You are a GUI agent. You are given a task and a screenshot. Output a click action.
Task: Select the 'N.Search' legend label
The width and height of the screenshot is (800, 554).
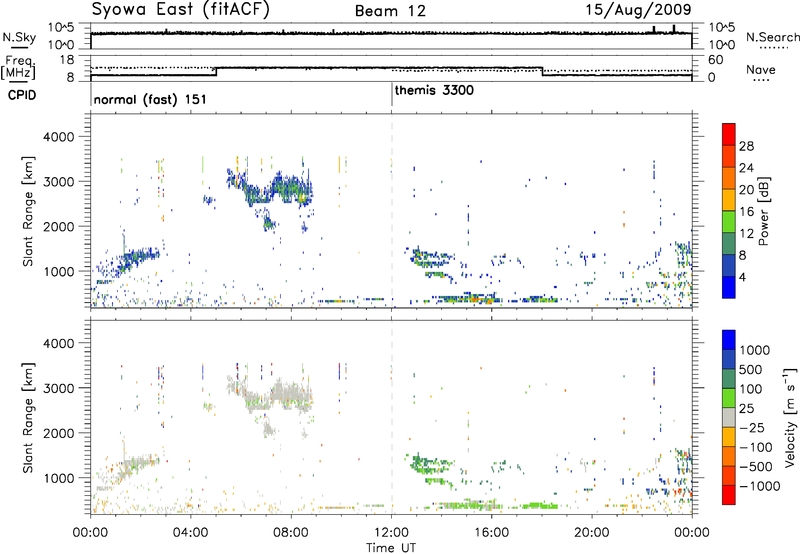[x=772, y=37]
